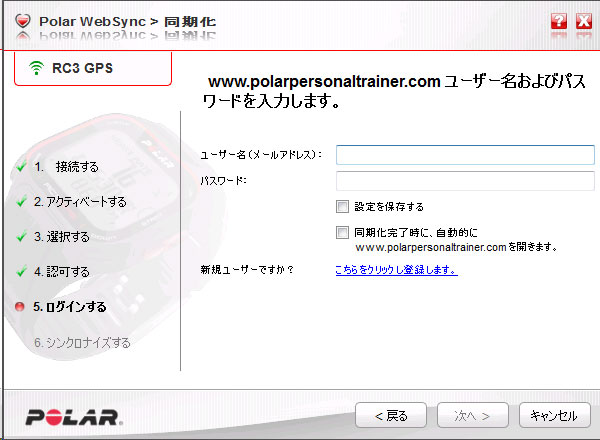Select current step 5. ログインする

pos(70,306)
